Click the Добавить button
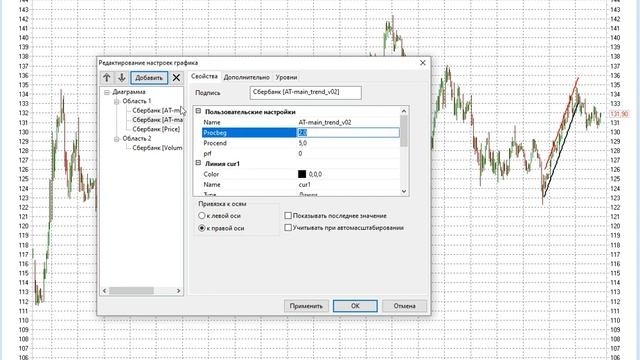640x360 pixels. pos(149,78)
